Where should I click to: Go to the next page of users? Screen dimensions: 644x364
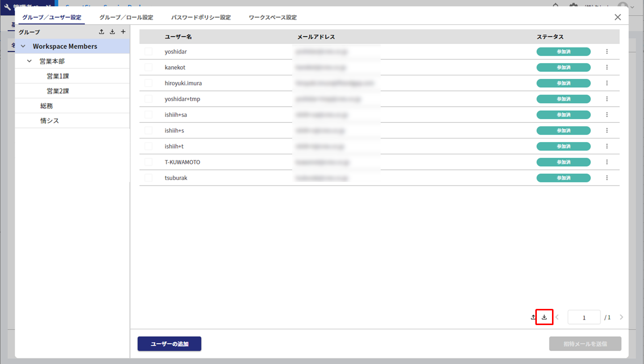click(x=621, y=317)
